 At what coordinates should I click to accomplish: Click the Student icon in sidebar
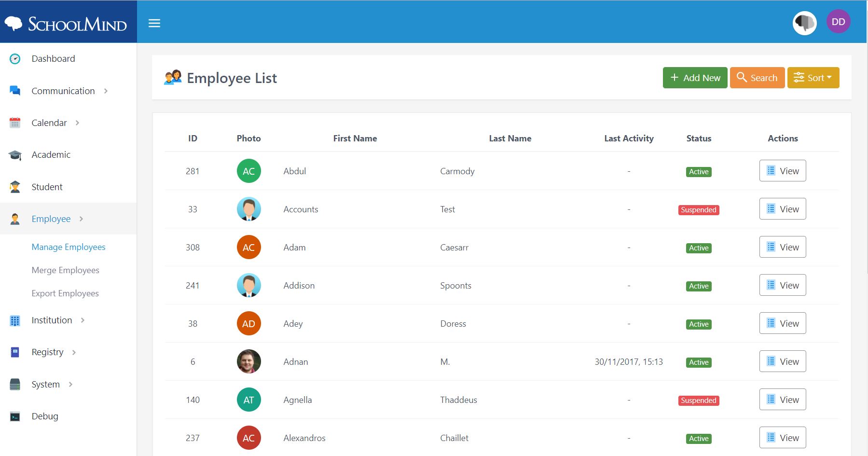pyautogui.click(x=15, y=187)
